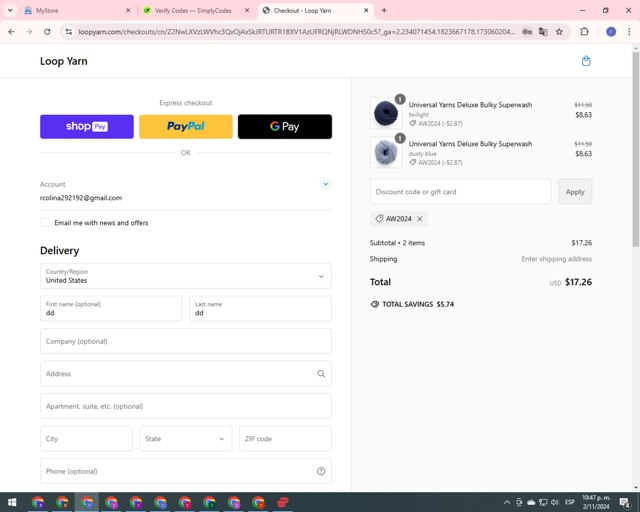Show hidden system tray icons chevron
The image size is (640, 512).
[507, 502]
